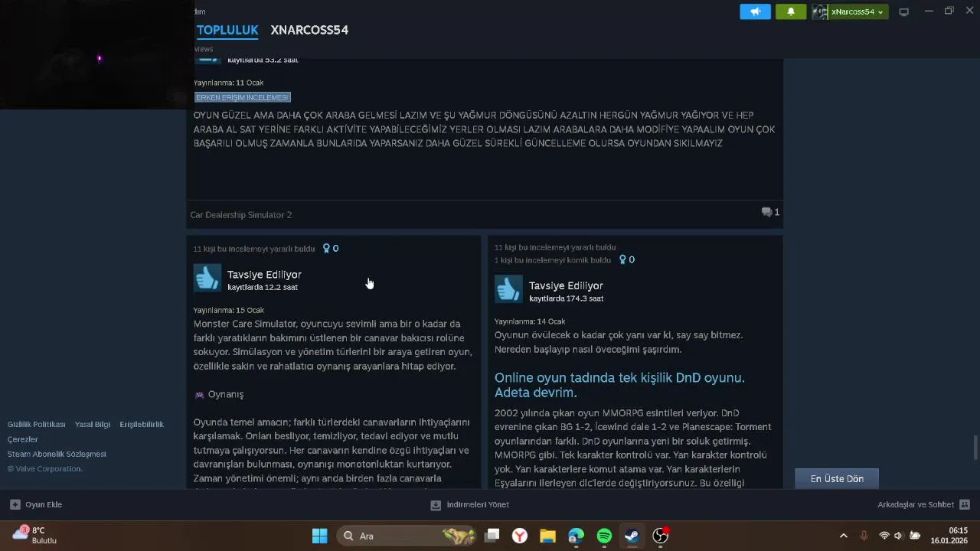980x551 pixels.
Task: Click the Yayınlanma: 15 Ocak date text
Action: tap(228, 310)
